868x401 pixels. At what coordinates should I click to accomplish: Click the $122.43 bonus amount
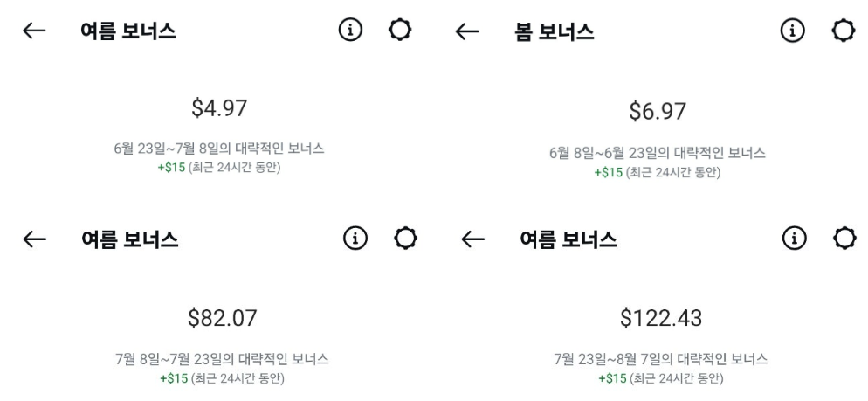(x=661, y=318)
